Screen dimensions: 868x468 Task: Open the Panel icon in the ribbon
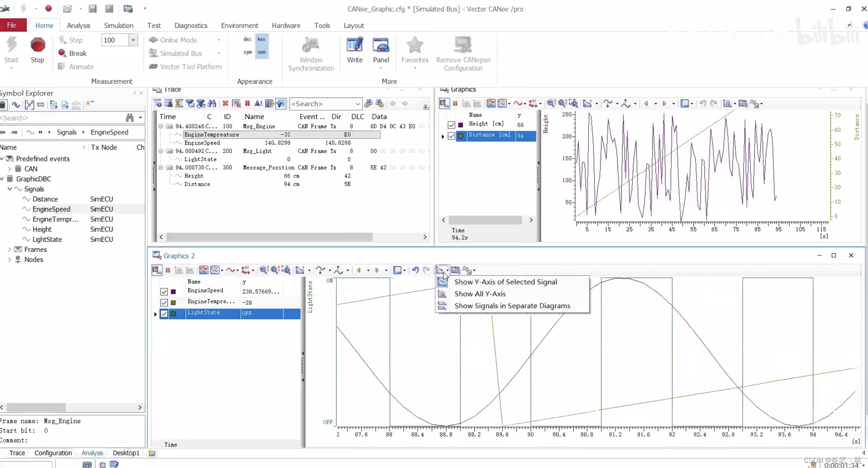[381, 45]
